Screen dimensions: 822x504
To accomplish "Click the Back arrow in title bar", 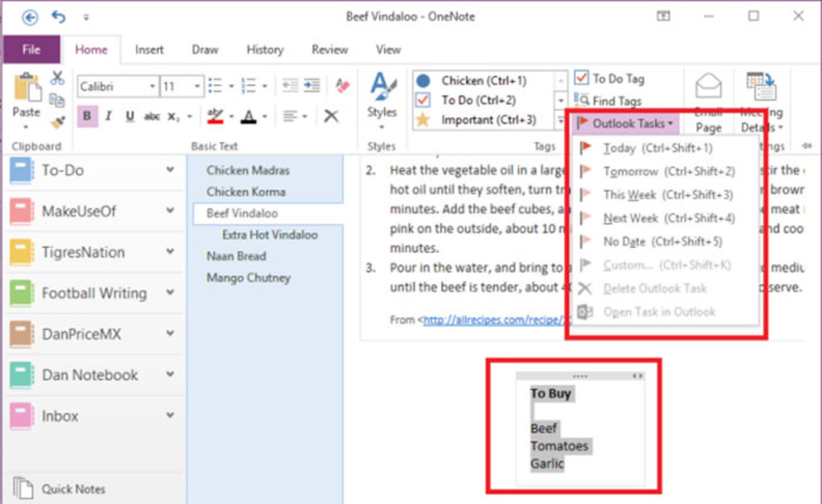I will [x=30, y=18].
